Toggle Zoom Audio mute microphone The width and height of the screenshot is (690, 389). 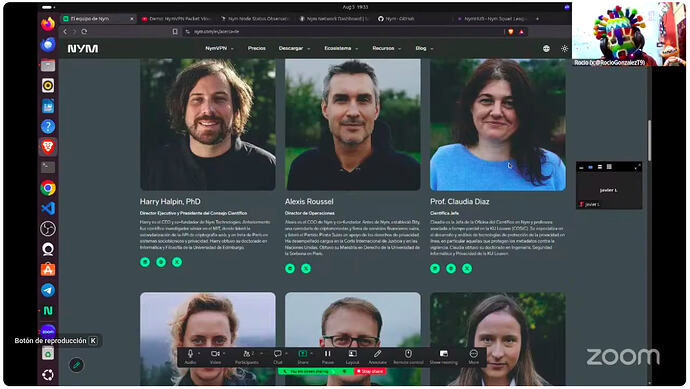(x=190, y=356)
